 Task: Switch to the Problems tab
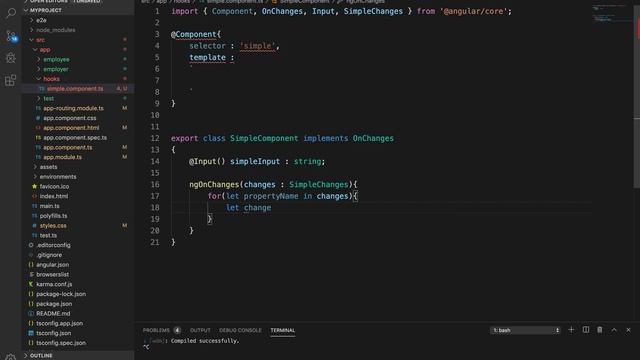[x=156, y=330]
